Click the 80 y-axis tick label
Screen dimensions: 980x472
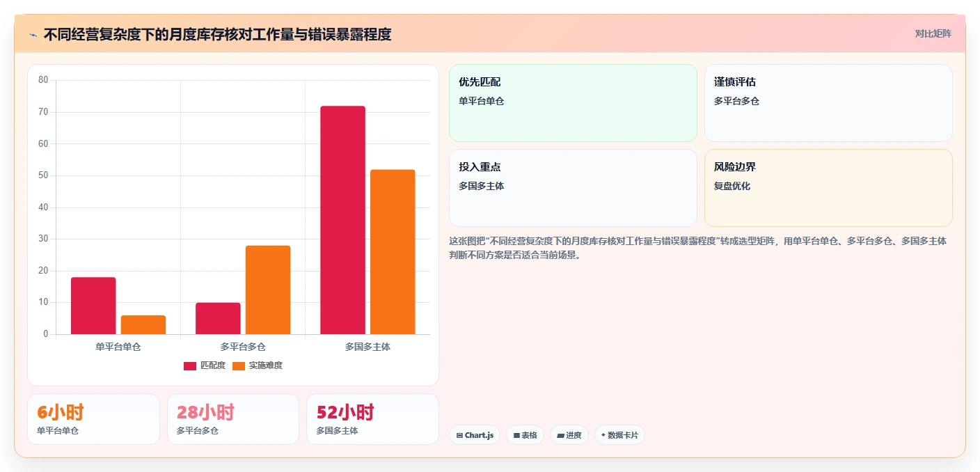[43, 80]
